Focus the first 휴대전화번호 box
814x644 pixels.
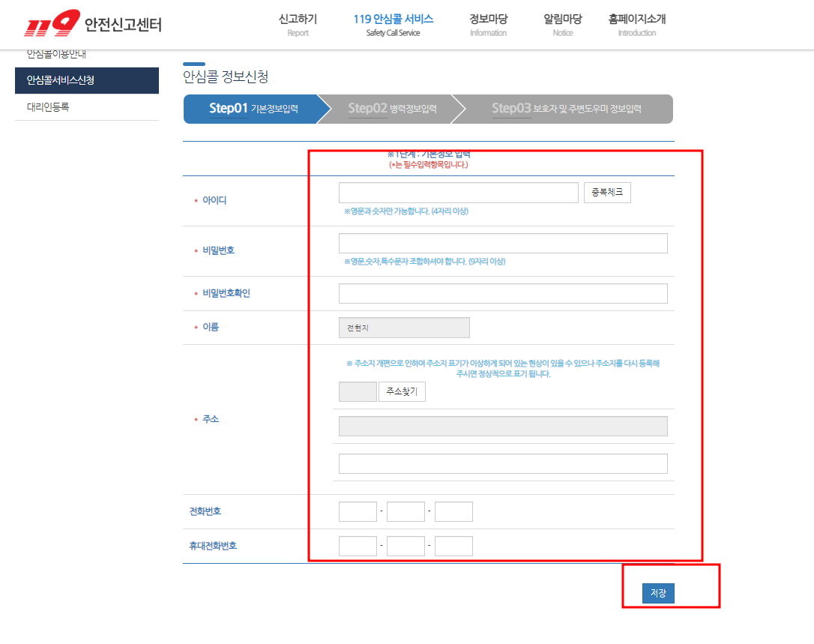[x=358, y=547]
